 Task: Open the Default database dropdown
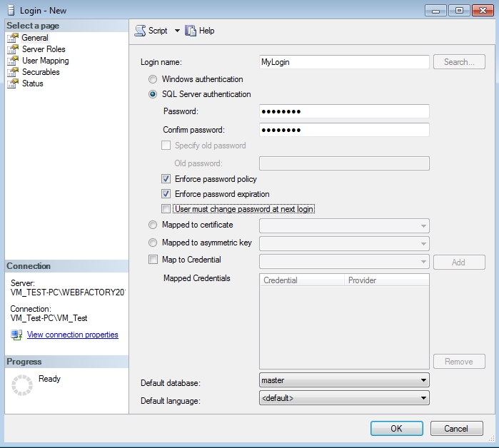pyautogui.click(x=423, y=380)
